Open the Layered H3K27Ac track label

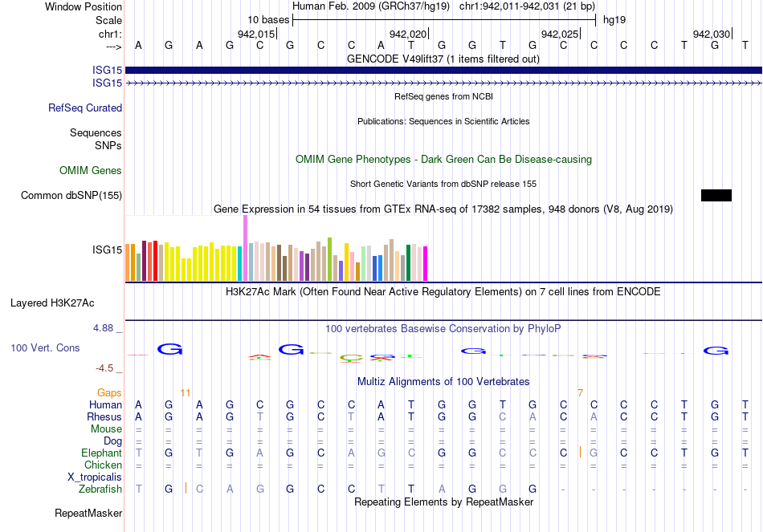pos(52,303)
